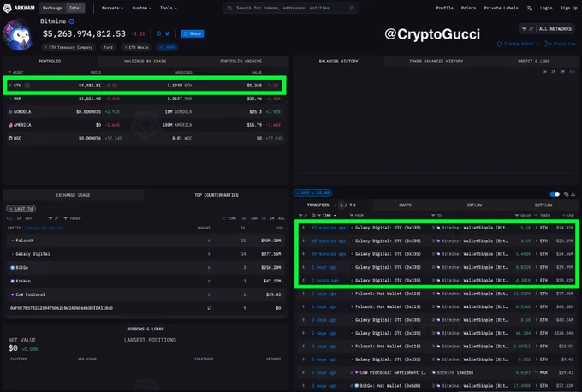The width and height of the screenshot is (582, 392).
Task: Click the Token filter icon in counterparties
Action: (65, 218)
